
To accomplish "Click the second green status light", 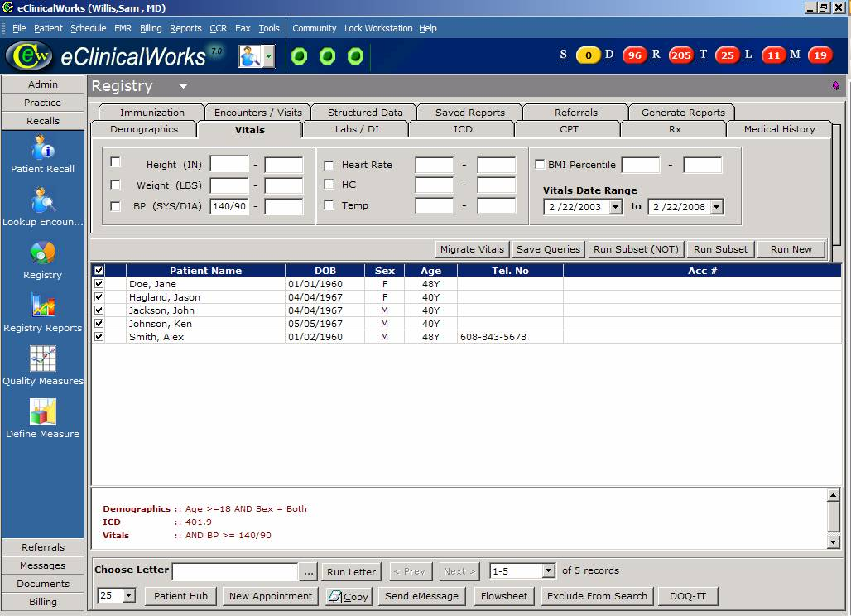I will 327,56.
